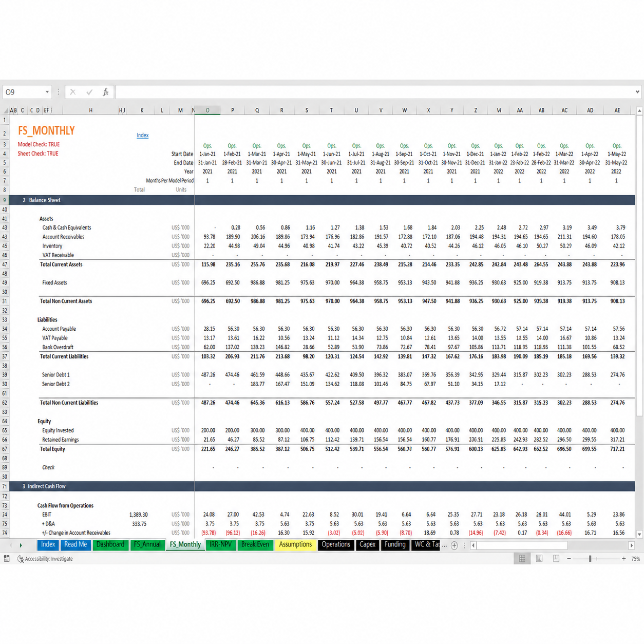Select row 71 header
644x644 pixels.
point(5,486)
